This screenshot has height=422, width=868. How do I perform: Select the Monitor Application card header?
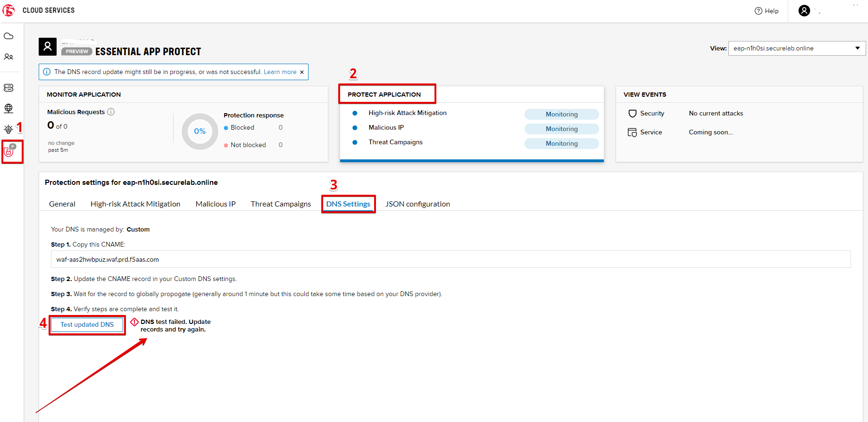(83, 94)
